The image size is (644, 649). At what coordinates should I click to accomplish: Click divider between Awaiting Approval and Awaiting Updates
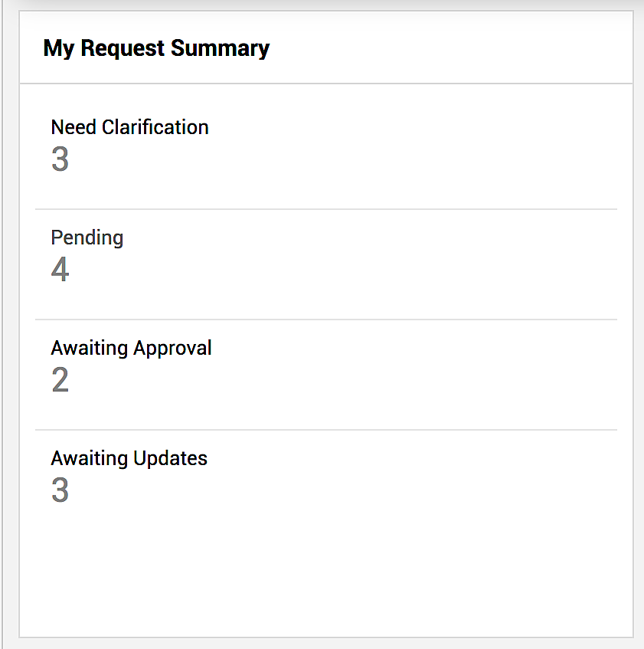[325, 429]
